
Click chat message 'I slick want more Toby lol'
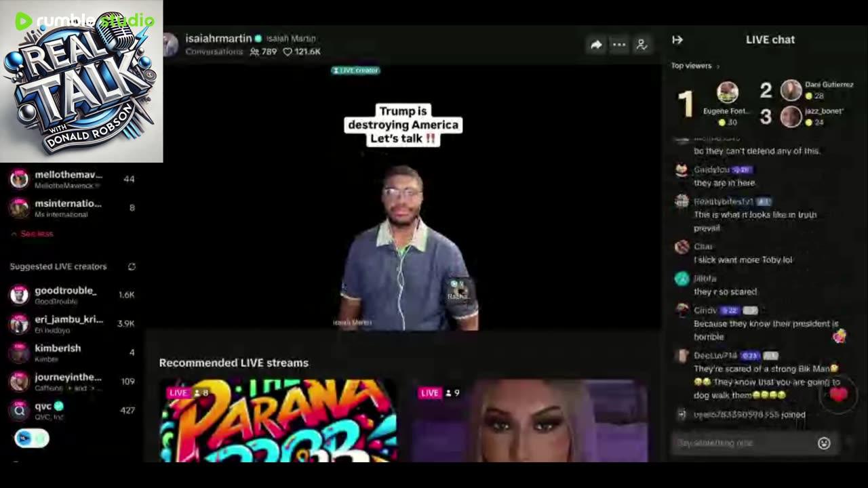coord(743,260)
